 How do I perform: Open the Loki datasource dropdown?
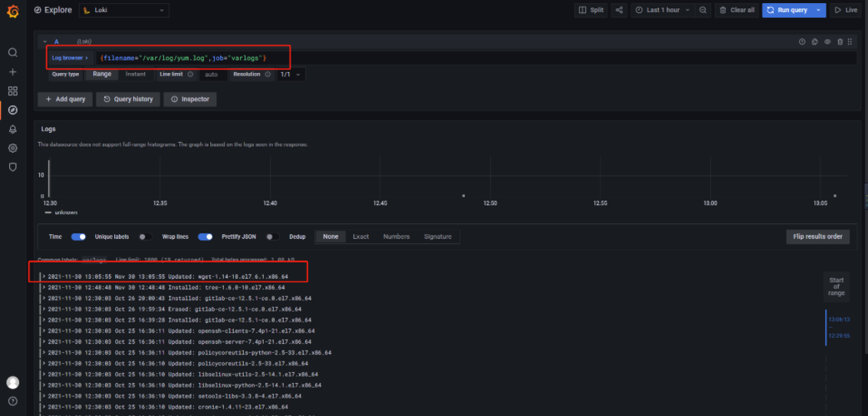coord(124,10)
